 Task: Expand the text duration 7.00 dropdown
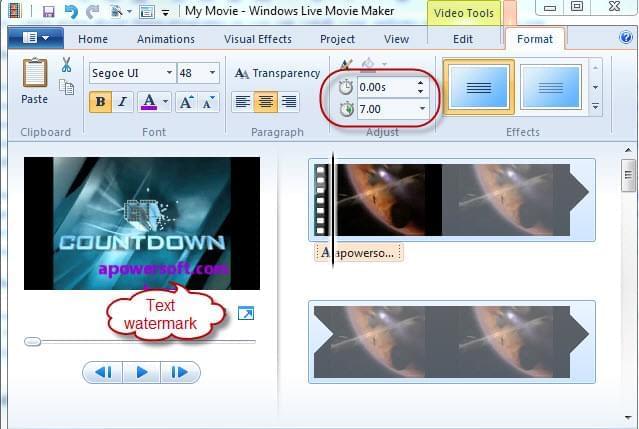[x=421, y=108]
